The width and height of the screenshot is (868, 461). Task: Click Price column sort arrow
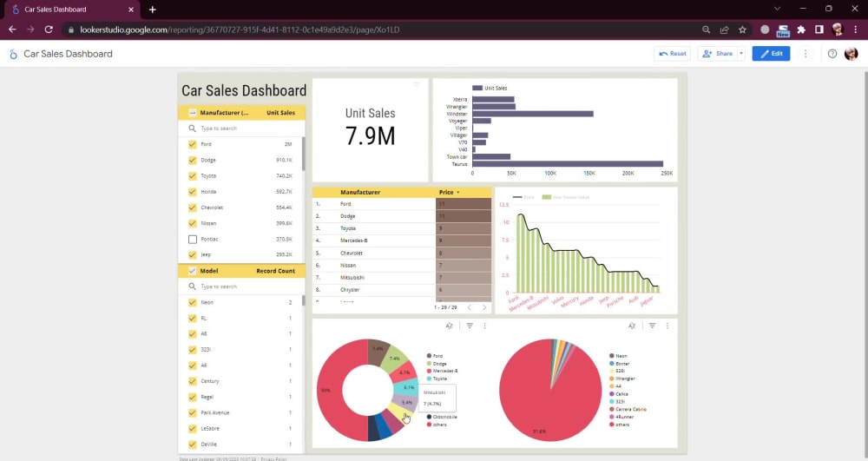pos(457,193)
